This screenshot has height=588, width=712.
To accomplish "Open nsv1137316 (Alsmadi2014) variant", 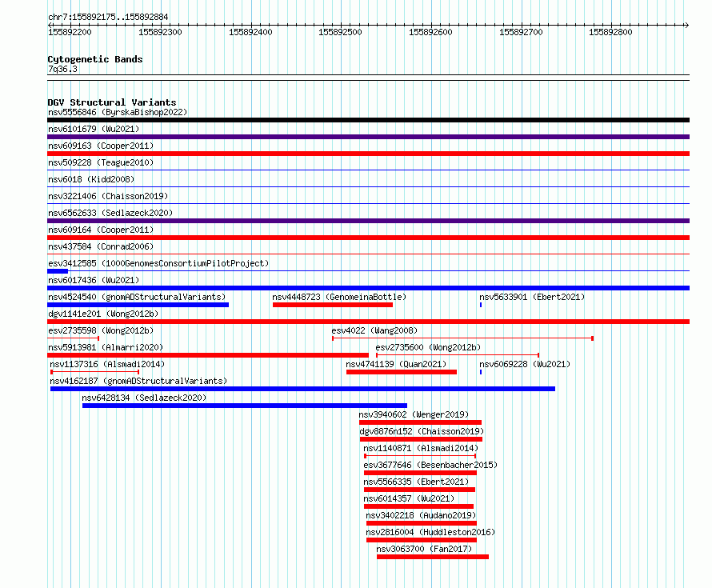I will 107,364.
